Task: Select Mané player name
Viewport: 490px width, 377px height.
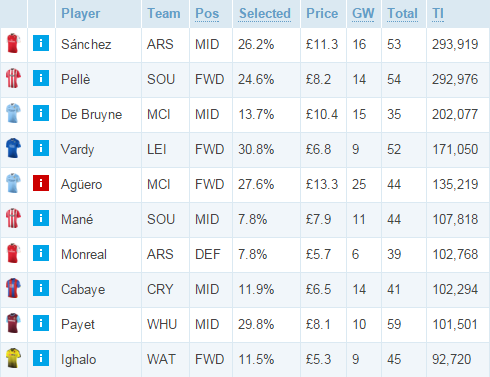Action: click(77, 219)
